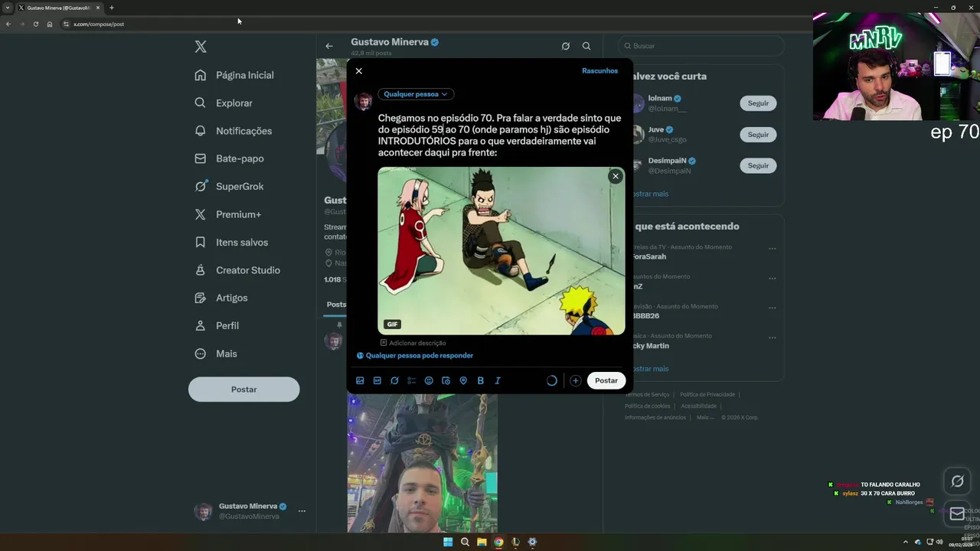980x551 pixels.
Task: Open Chrome from taskbar
Action: pyautogui.click(x=498, y=542)
